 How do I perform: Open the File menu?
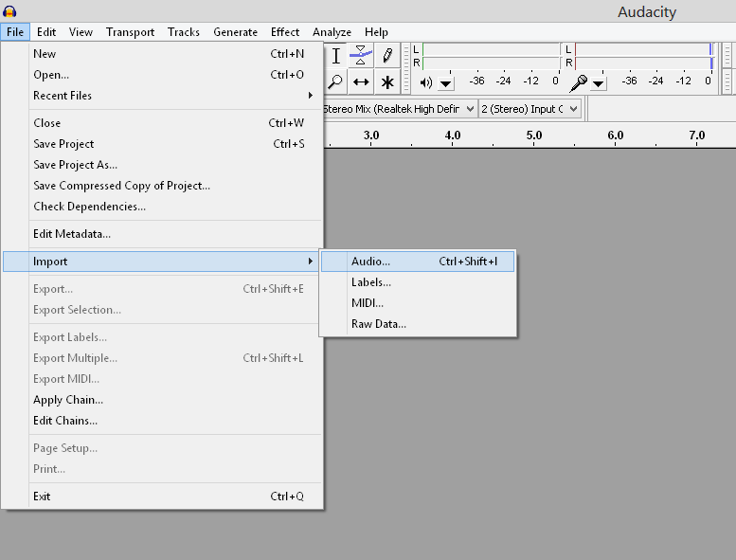[15, 32]
